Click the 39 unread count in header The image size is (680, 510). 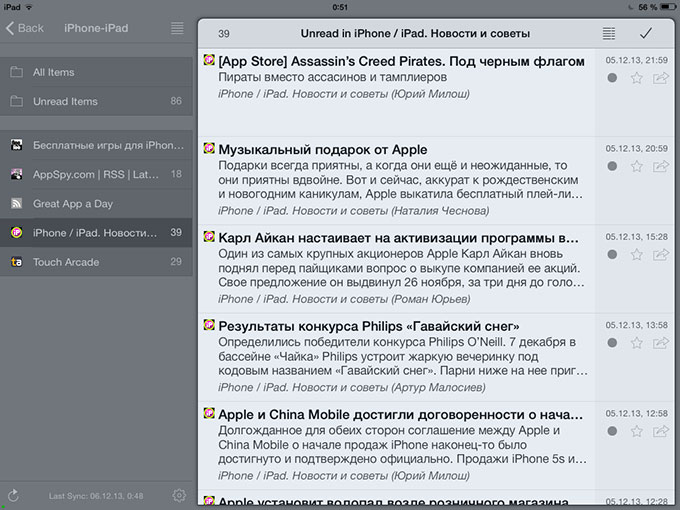pos(224,34)
